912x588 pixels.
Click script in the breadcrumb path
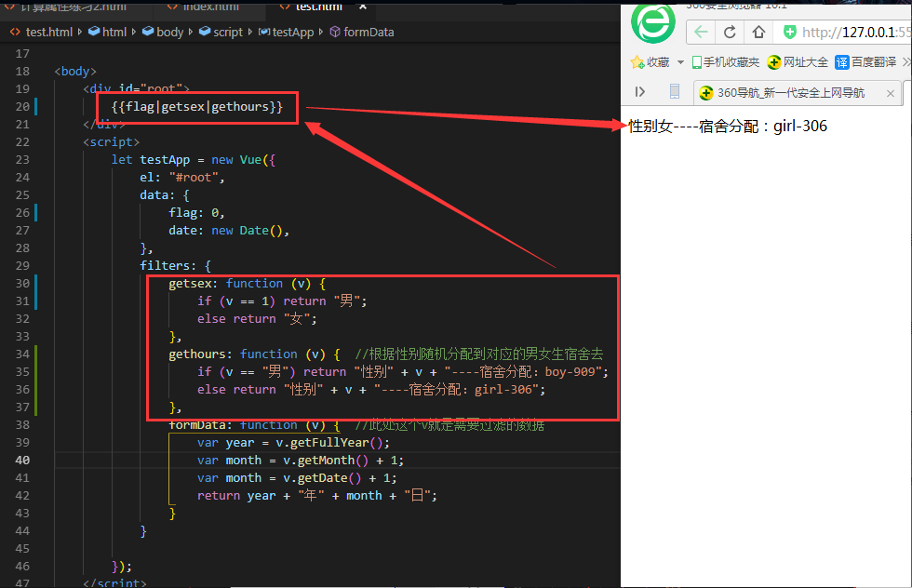tap(227, 32)
